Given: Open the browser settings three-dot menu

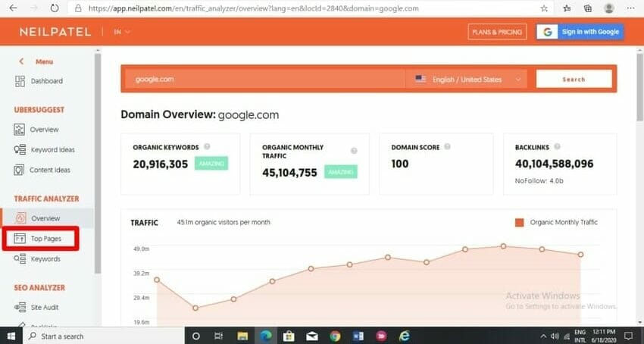Looking at the screenshot, I should pyautogui.click(x=630, y=8).
